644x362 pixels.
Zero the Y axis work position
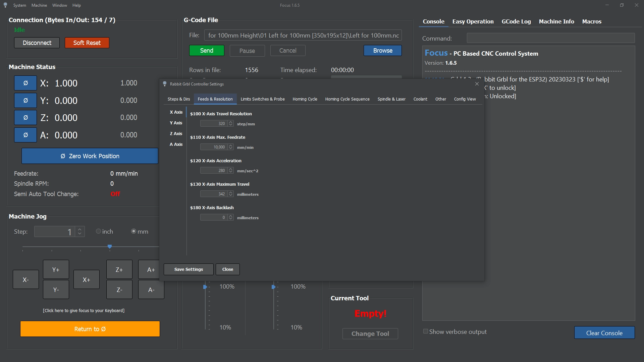pos(25,101)
